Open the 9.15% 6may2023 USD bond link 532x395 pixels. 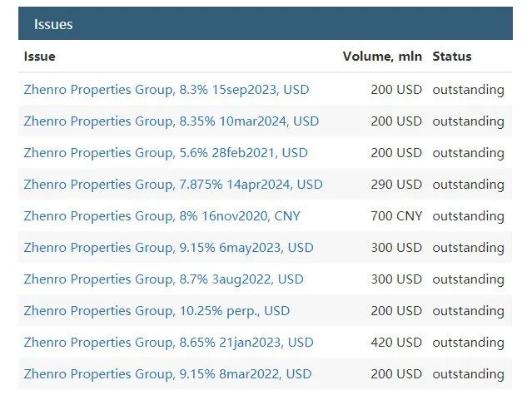click(169, 248)
